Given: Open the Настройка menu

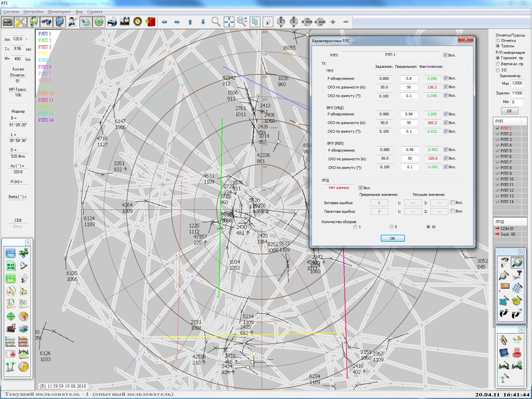Looking at the screenshot, I should pyautogui.click(x=33, y=12).
